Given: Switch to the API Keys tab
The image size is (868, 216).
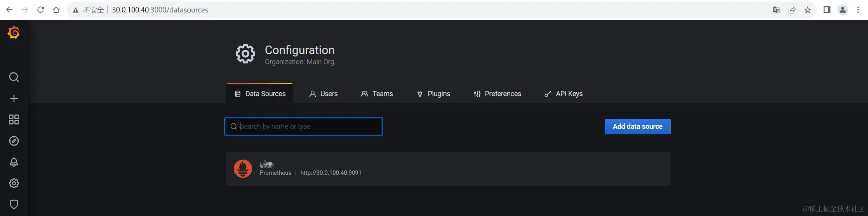Looking at the screenshot, I should pyautogui.click(x=564, y=94).
